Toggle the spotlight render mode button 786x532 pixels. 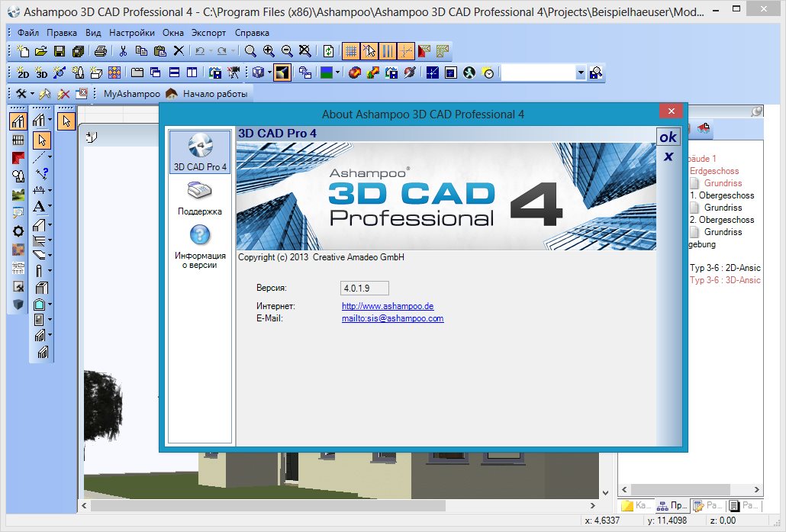tap(282, 73)
